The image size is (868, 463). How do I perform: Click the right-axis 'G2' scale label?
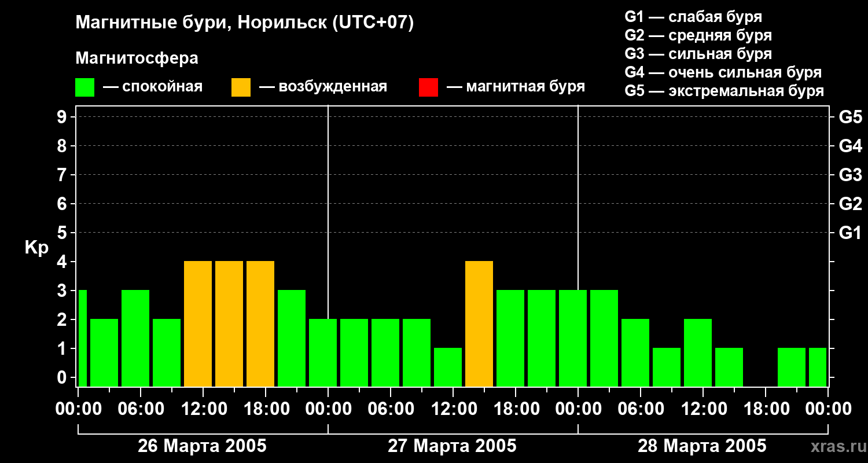tap(850, 204)
